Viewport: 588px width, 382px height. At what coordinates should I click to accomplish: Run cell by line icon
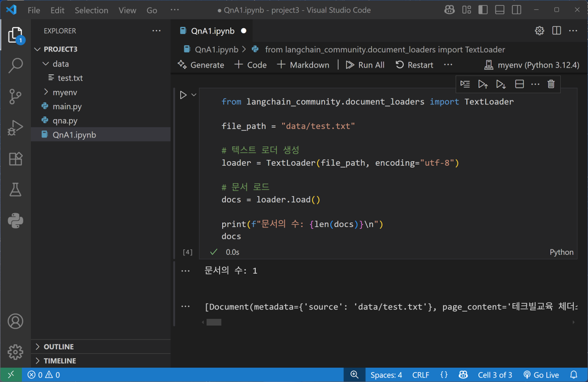(x=465, y=84)
